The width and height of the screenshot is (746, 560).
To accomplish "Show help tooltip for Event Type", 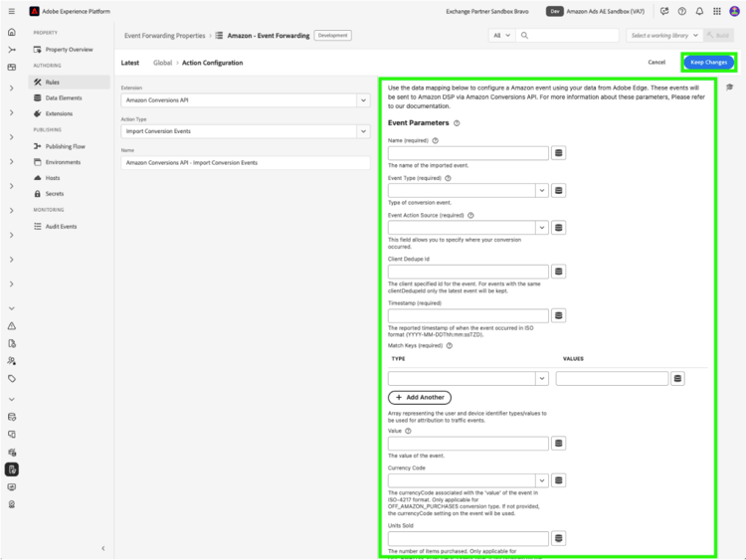I will [448, 178].
